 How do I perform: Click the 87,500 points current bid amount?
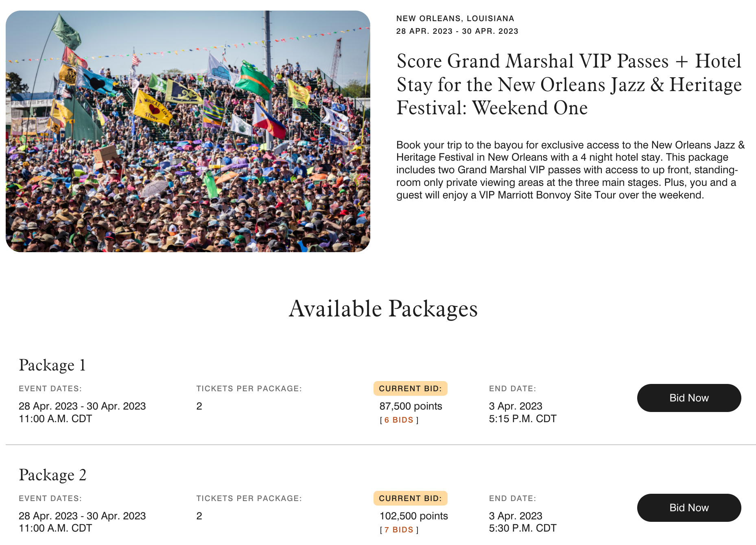click(x=410, y=406)
